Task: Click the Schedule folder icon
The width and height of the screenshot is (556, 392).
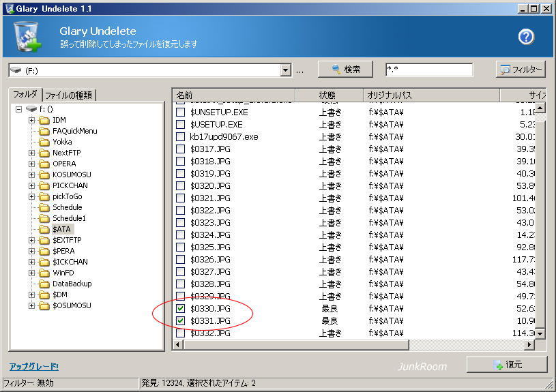Action: pos(44,208)
